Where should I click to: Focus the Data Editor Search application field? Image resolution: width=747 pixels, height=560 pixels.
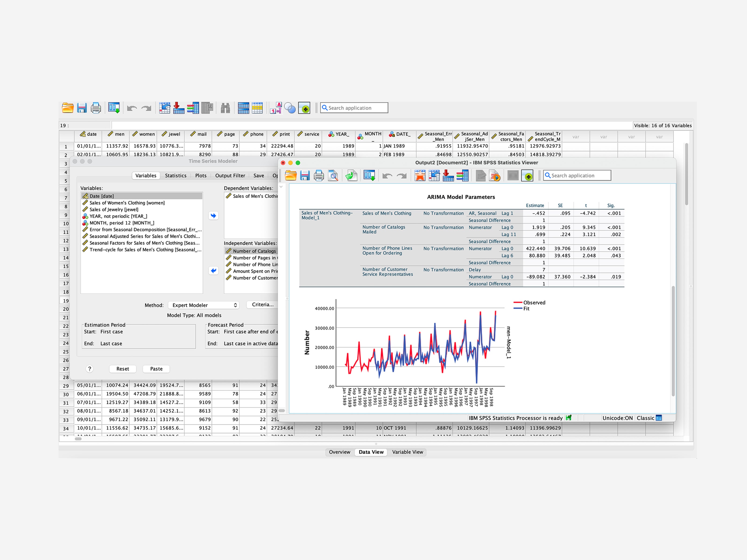[x=354, y=108]
